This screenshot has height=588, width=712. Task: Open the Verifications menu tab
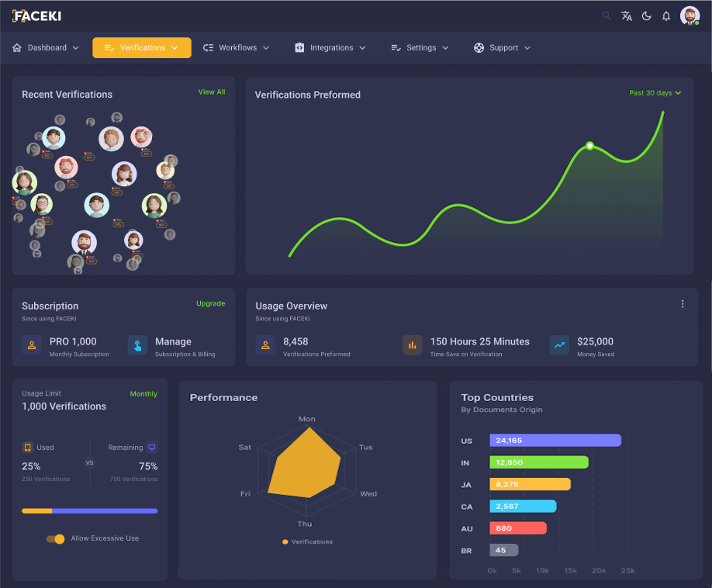(141, 48)
